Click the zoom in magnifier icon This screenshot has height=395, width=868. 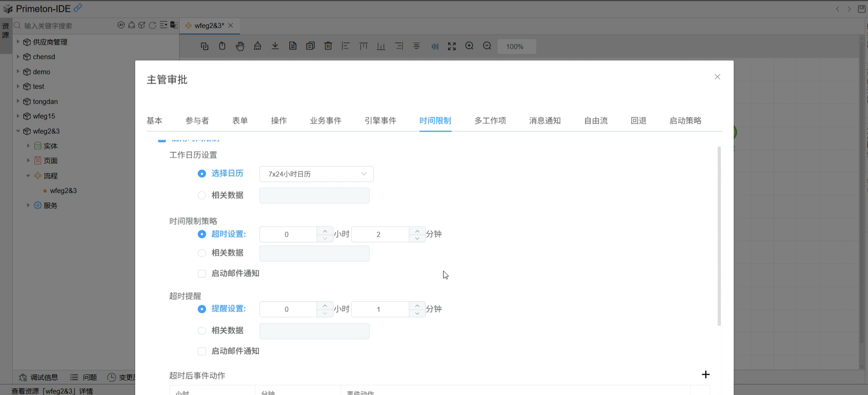[x=469, y=46]
